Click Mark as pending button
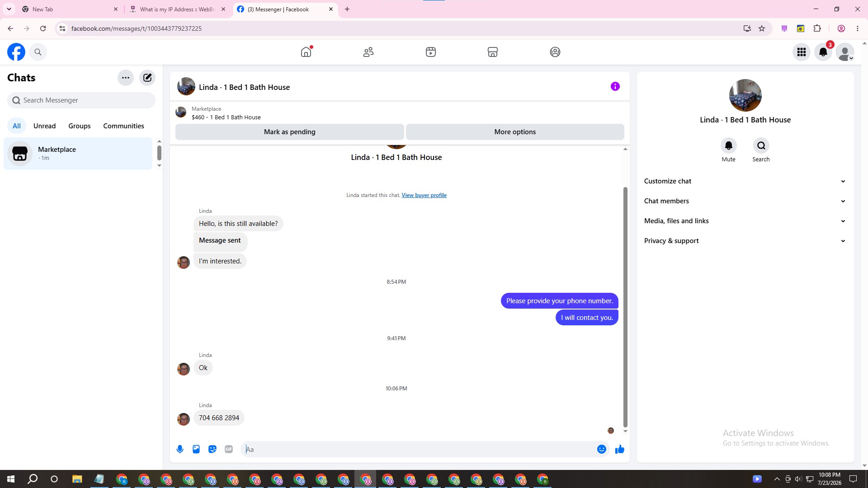The image size is (868, 488). pyautogui.click(x=289, y=132)
